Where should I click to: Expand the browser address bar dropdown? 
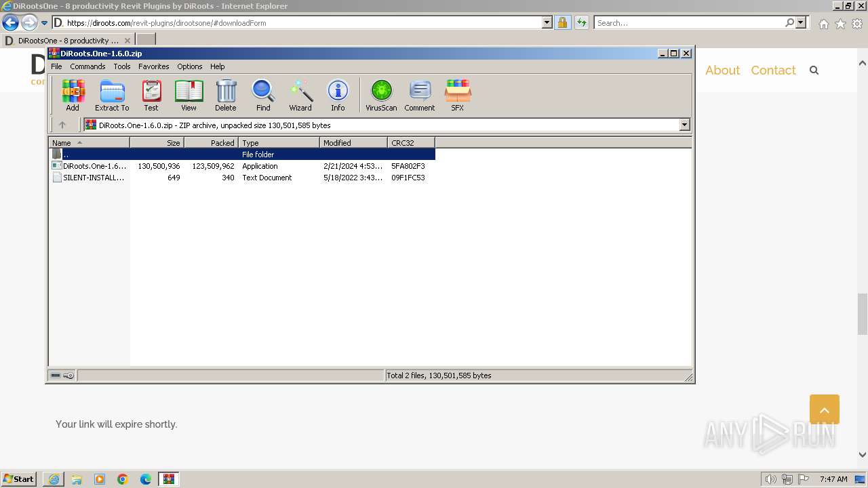coord(547,23)
